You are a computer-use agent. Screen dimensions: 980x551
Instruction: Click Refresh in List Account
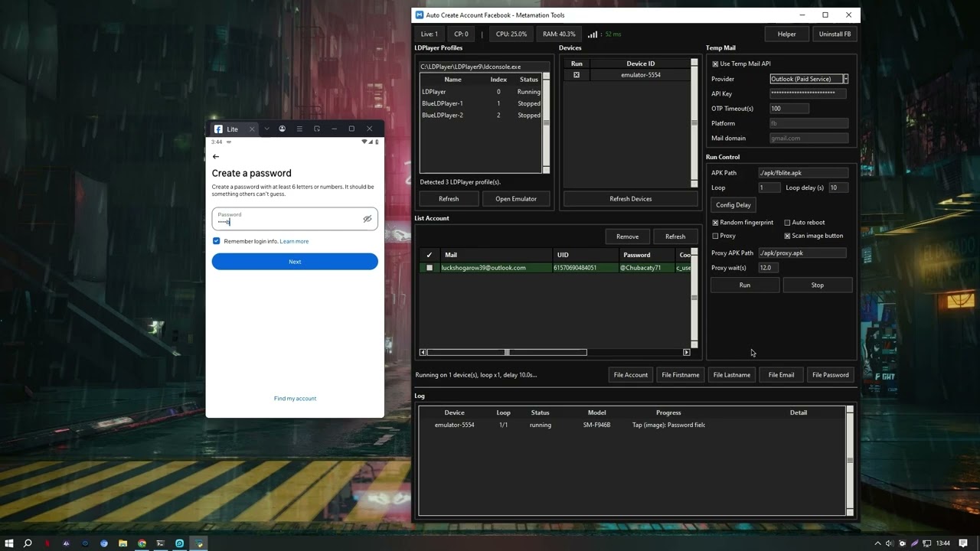pyautogui.click(x=675, y=236)
